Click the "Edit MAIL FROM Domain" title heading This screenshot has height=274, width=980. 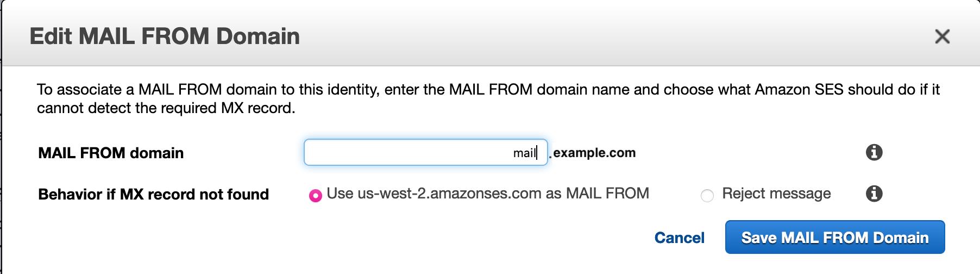[x=165, y=36]
